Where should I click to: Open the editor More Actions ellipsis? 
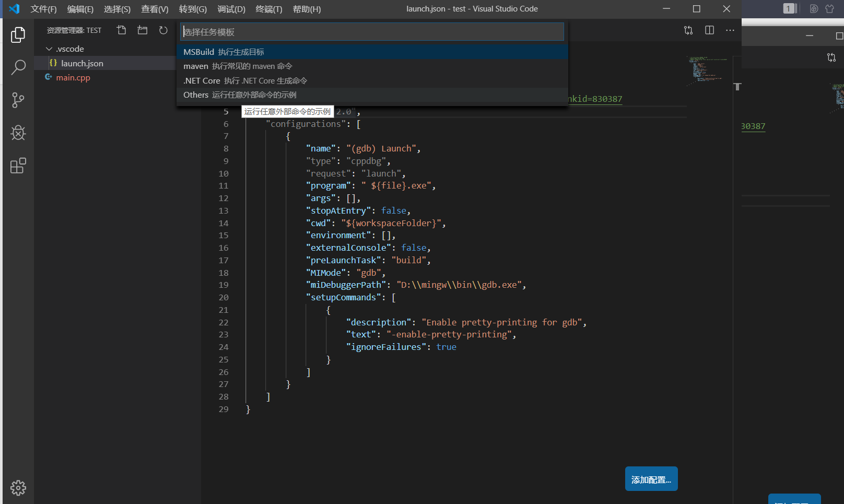click(x=730, y=30)
